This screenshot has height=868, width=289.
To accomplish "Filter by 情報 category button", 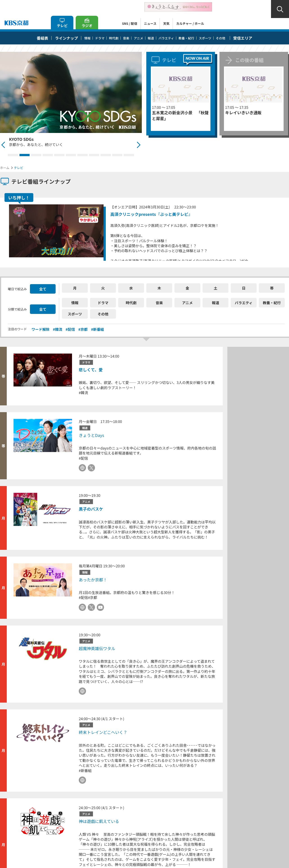I will (x=75, y=303).
